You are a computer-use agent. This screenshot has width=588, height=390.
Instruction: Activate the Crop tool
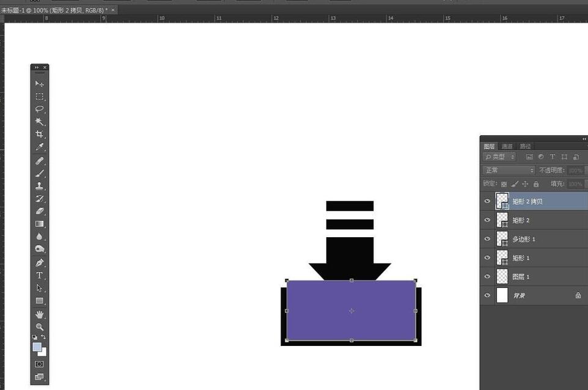pos(40,134)
